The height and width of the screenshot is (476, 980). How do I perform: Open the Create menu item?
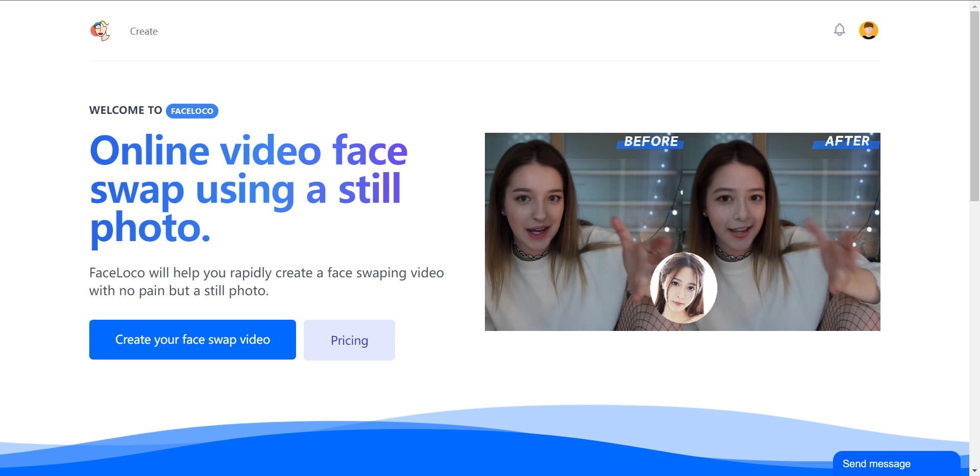144,31
